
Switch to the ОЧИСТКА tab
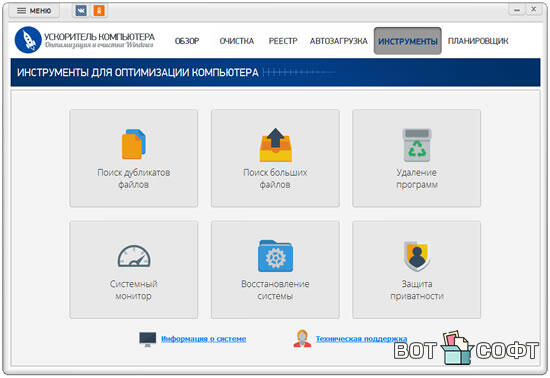237,41
